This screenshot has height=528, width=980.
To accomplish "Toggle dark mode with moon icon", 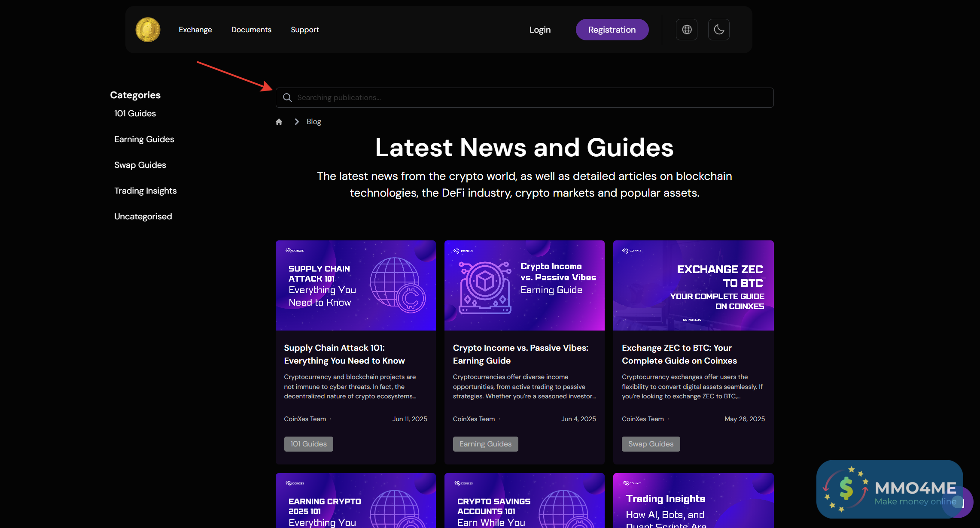I will [719, 30].
